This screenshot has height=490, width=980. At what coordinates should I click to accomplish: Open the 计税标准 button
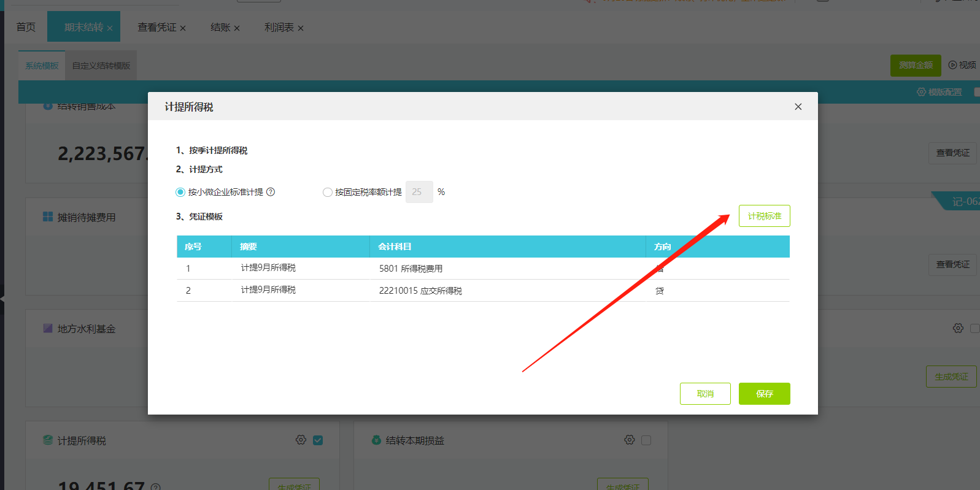point(764,216)
